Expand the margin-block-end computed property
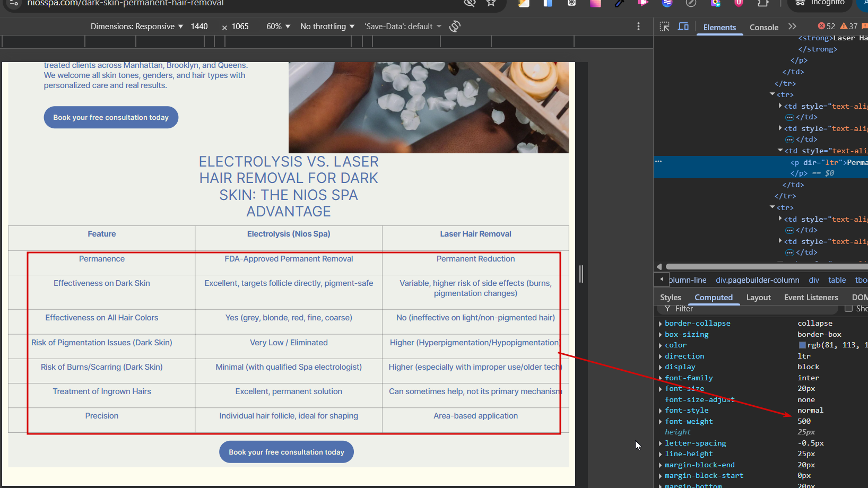Image resolution: width=868 pixels, height=488 pixels. (661, 465)
